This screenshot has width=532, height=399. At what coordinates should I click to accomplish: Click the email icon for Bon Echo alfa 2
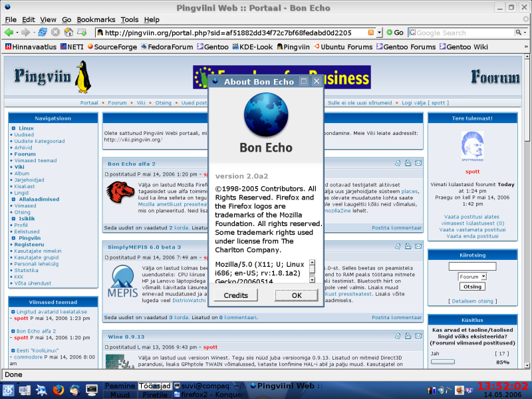pos(418,163)
